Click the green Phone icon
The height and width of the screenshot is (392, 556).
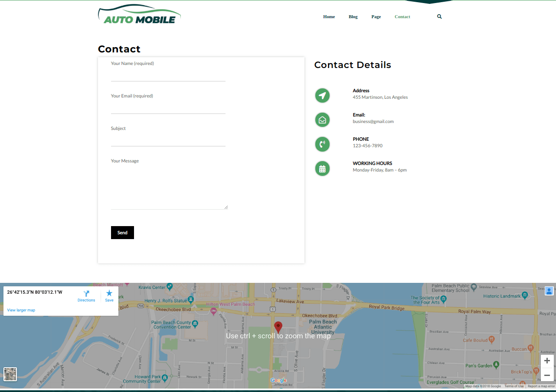coord(322,144)
